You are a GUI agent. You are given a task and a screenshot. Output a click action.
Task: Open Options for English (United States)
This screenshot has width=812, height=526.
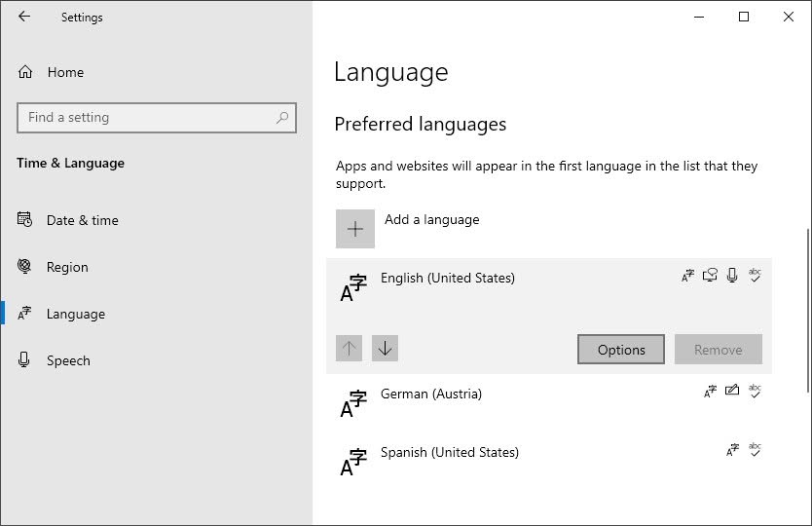coord(621,350)
